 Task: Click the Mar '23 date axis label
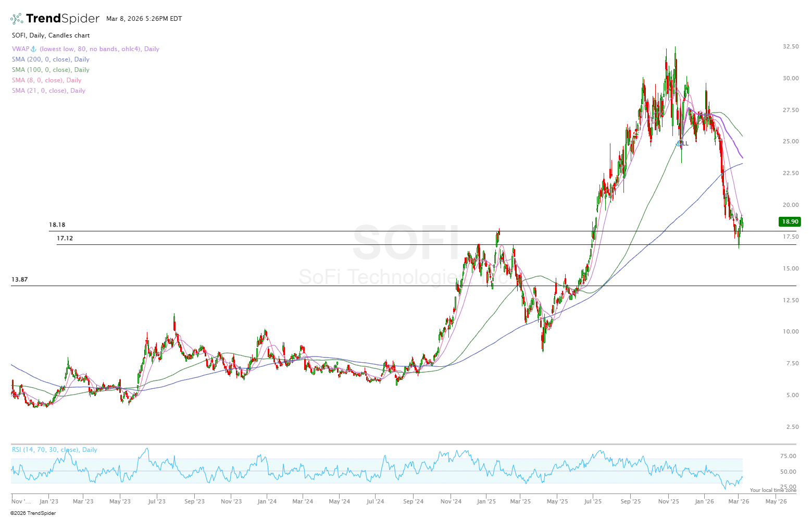click(83, 502)
